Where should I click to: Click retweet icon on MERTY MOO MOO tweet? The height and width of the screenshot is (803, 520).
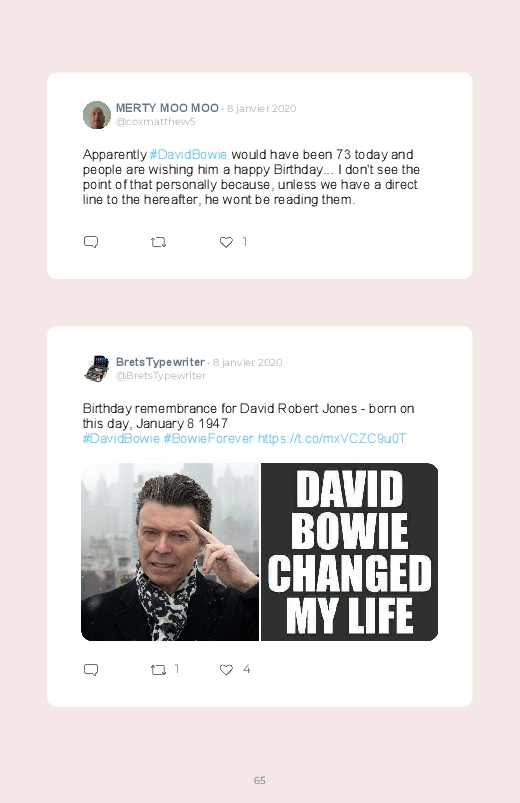pos(158,242)
